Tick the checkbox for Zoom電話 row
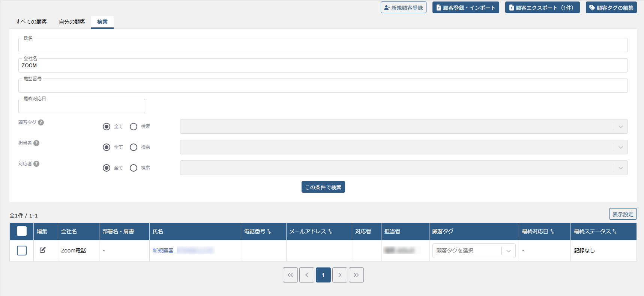Image resolution: width=644 pixels, height=296 pixels. (22, 251)
